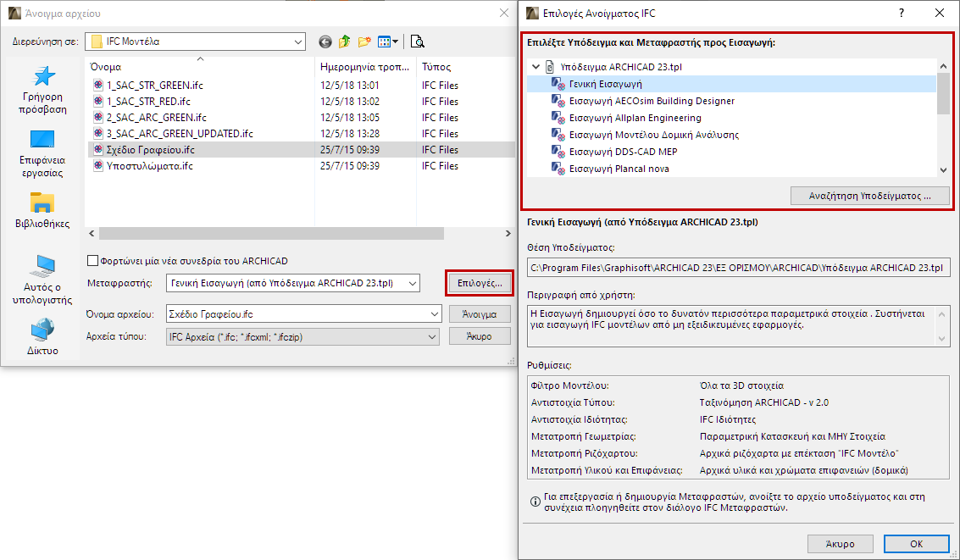Select the file name 2_SAC_ARC_GREEN.ifc

pos(156,117)
